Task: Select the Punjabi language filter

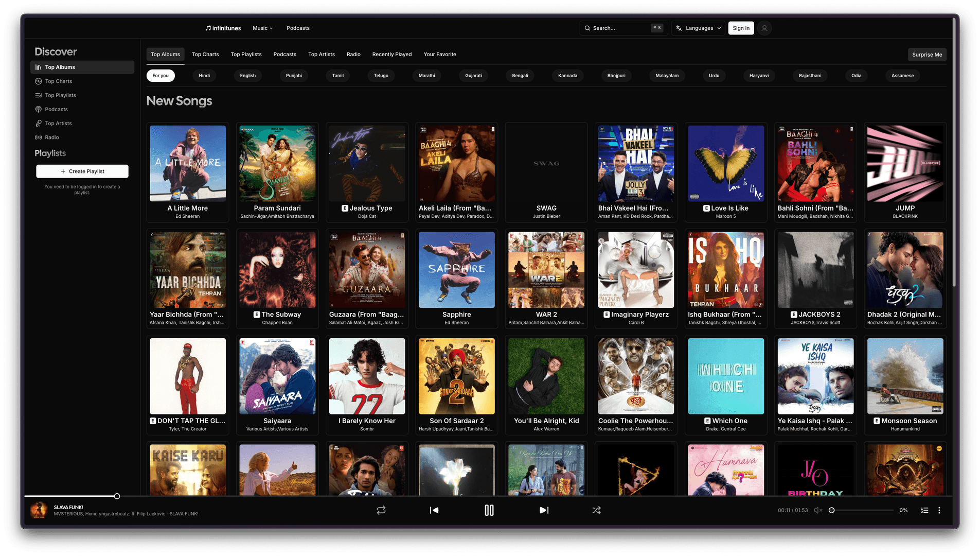Action: (x=294, y=76)
